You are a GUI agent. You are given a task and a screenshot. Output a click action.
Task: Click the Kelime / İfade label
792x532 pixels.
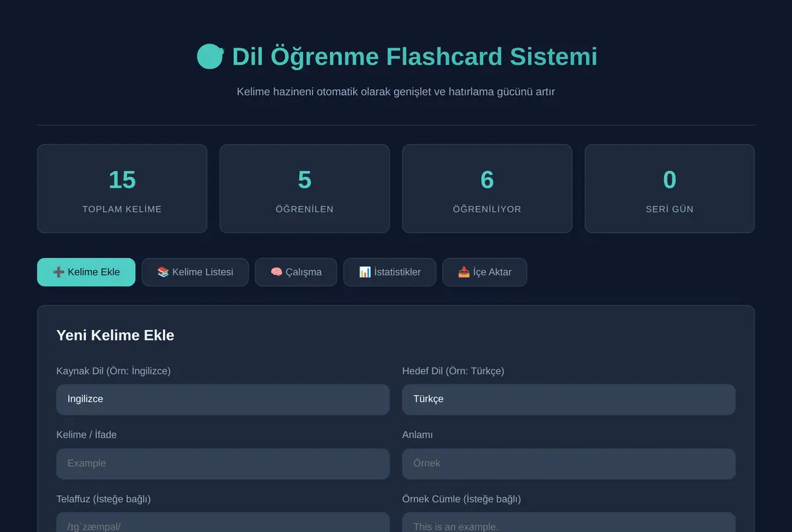(x=86, y=435)
